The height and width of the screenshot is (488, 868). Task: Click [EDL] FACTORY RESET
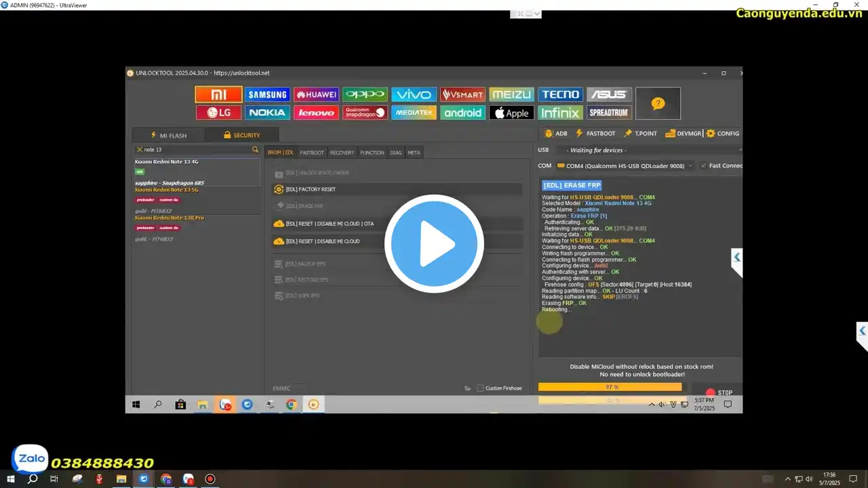[x=397, y=189]
